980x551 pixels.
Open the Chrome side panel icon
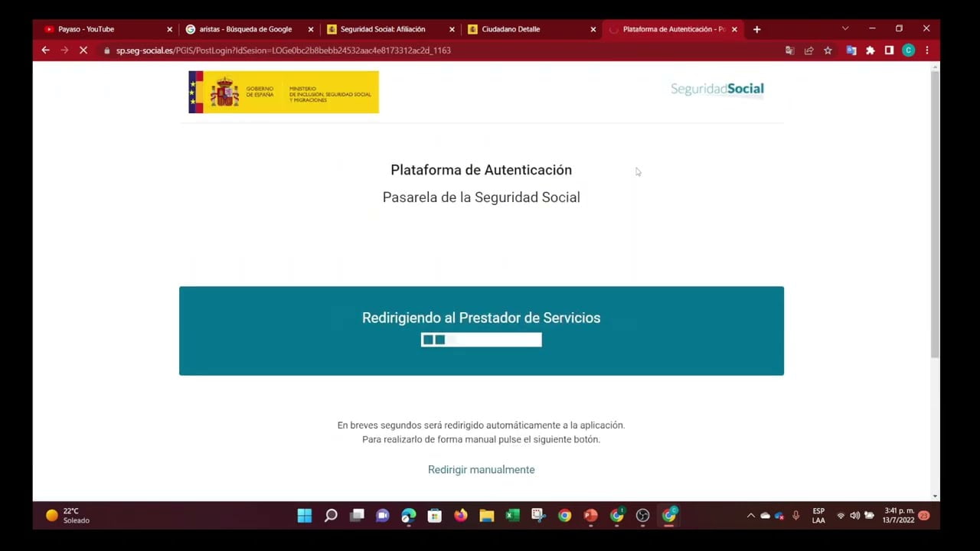pyautogui.click(x=889, y=51)
